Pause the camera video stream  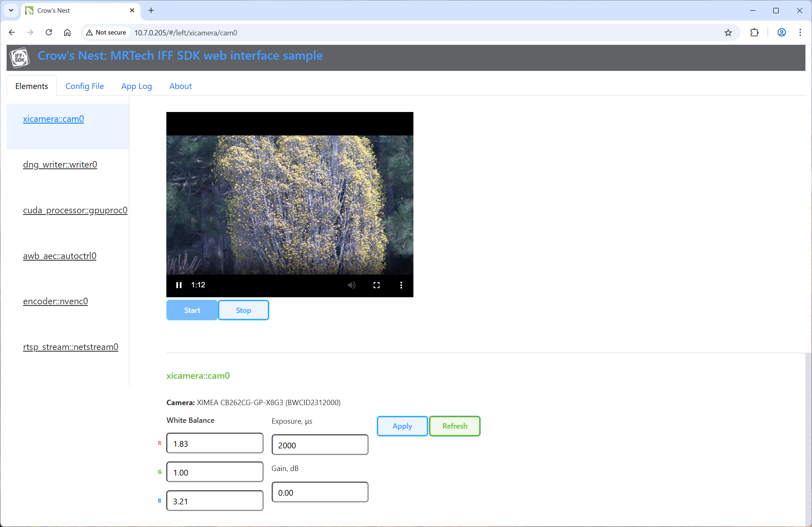(179, 285)
